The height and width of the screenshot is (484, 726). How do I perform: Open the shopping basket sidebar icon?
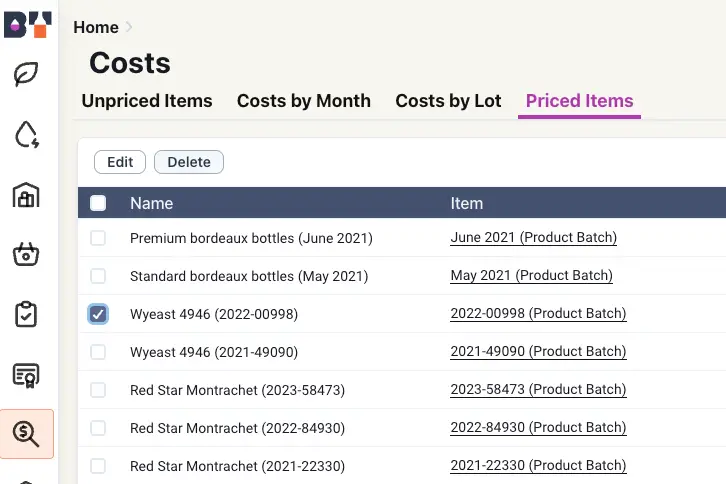[26, 254]
